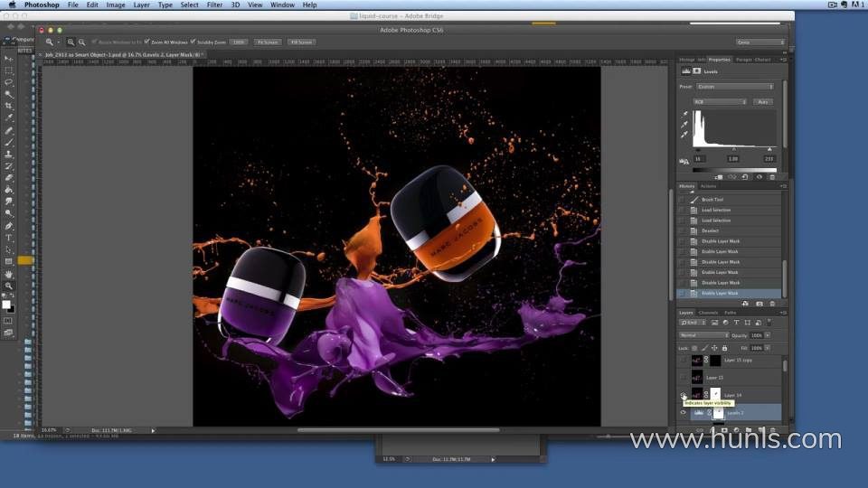Toggle the Scrubby Zoom checkbox
Viewport: 868px width, 488px height.
193,42
